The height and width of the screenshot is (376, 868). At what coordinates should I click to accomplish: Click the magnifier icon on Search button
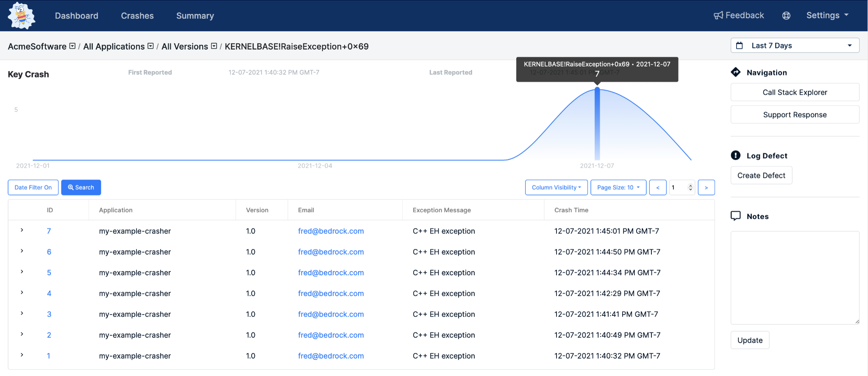(x=71, y=187)
